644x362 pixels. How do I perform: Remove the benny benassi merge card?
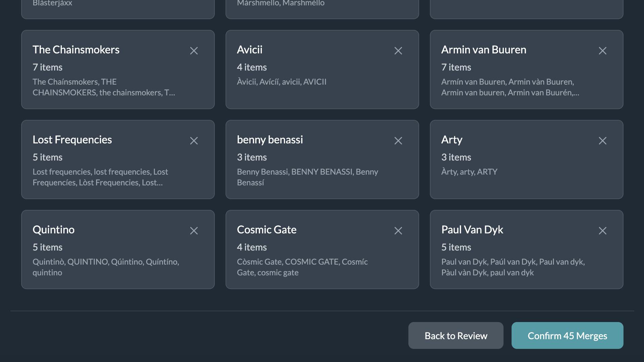[398, 141]
